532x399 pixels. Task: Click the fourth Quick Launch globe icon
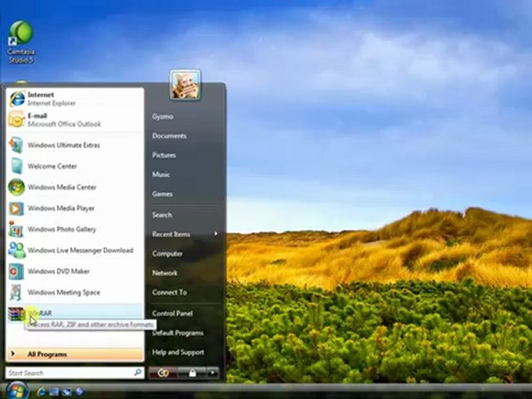click(x=79, y=392)
